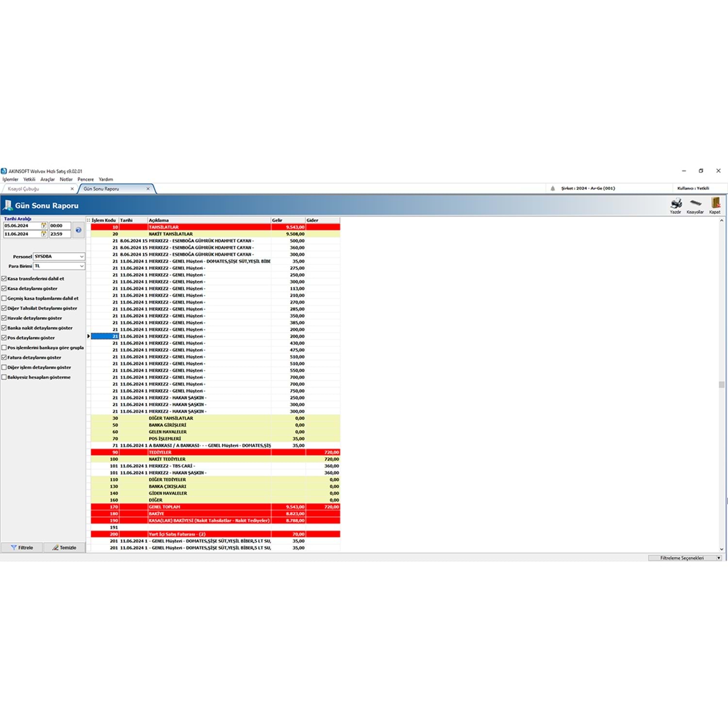Image resolution: width=728 pixels, height=728 pixels.
Task: Click grid options icon left of İşlem Kodu
Action: (88, 220)
